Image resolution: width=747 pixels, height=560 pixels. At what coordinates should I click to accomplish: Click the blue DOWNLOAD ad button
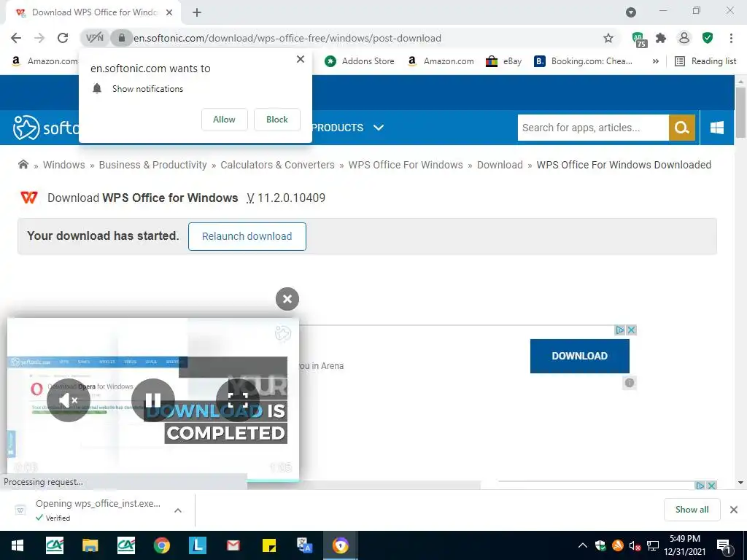pos(579,356)
